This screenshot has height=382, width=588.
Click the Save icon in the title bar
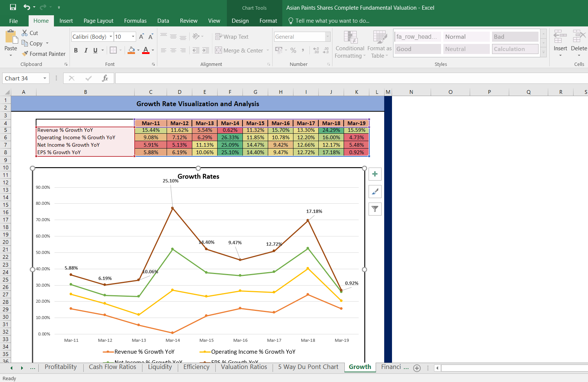(x=13, y=7)
